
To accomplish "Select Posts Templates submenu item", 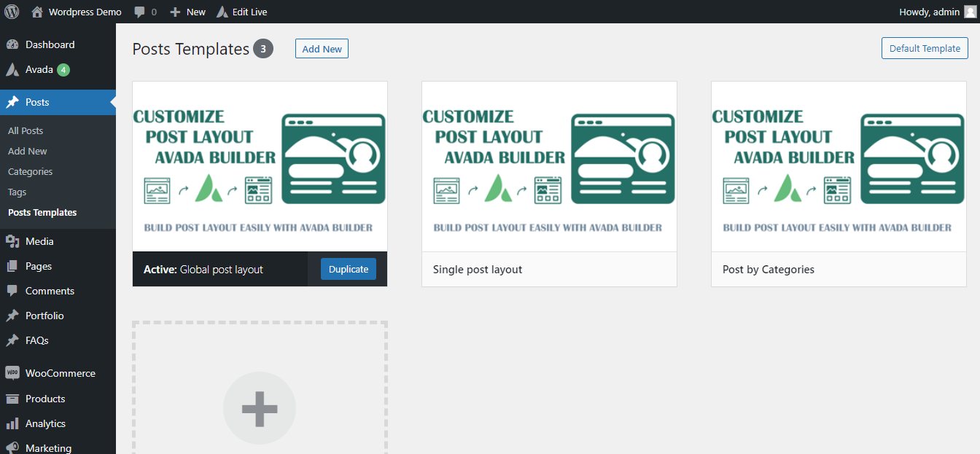I will tap(42, 212).
